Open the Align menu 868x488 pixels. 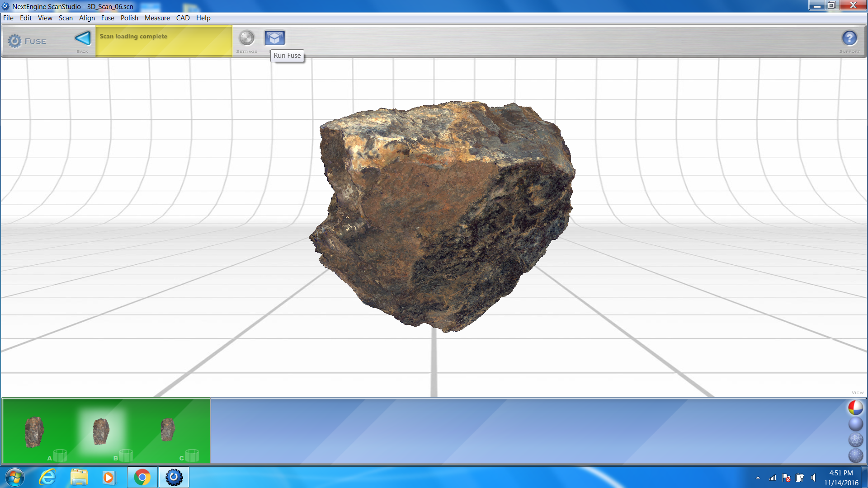pyautogui.click(x=87, y=18)
